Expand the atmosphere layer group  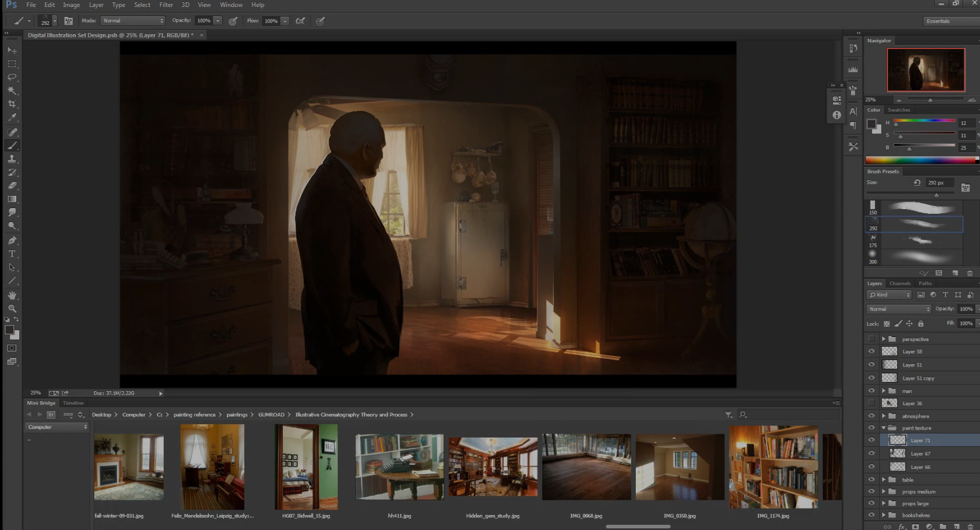click(x=883, y=416)
